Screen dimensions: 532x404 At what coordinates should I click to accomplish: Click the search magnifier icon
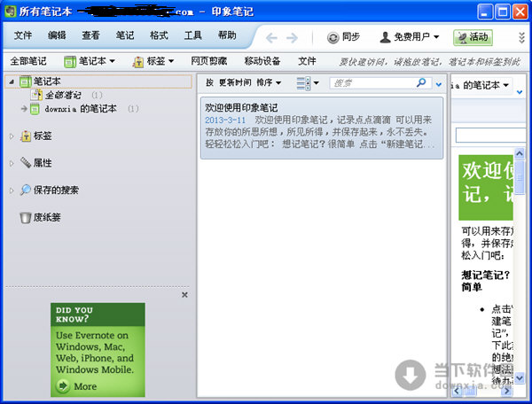[x=421, y=82]
